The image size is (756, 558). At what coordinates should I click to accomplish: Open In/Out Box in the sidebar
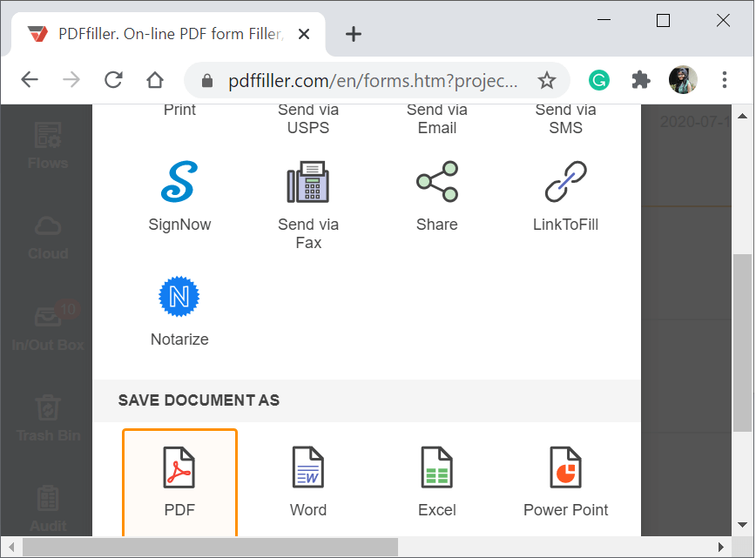pos(48,328)
